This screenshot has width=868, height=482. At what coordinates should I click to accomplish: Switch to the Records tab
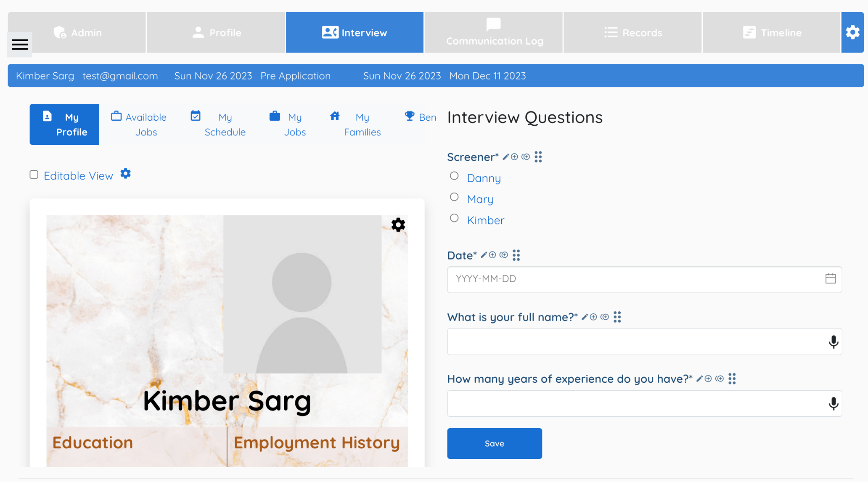tap(632, 32)
